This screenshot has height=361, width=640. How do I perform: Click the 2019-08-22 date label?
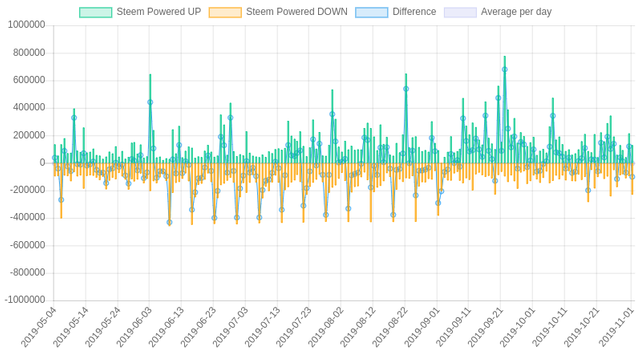point(390,328)
